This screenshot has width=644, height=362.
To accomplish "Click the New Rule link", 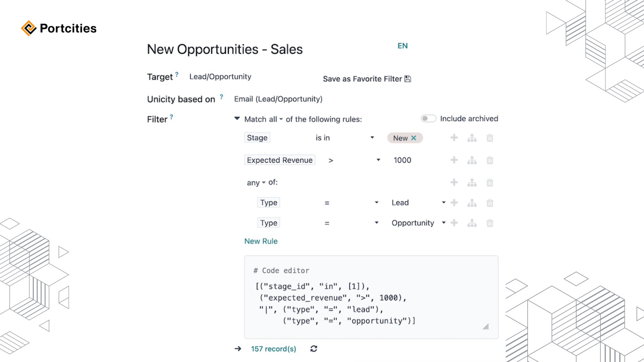I will click(261, 241).
